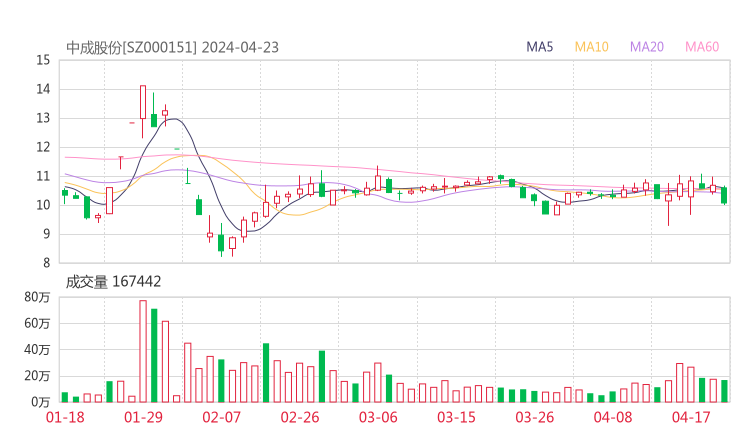Click the MA20 legend label
This screenshot has width=740, height=440.
tap(647, 47)
